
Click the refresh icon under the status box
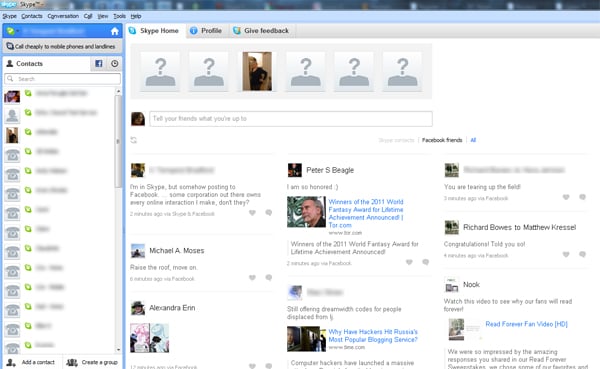(134, 140)
